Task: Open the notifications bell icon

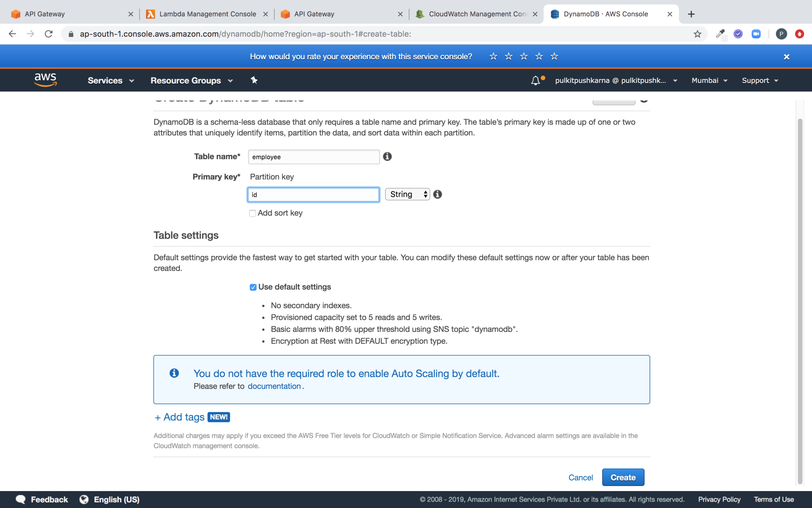Action: 535,81
